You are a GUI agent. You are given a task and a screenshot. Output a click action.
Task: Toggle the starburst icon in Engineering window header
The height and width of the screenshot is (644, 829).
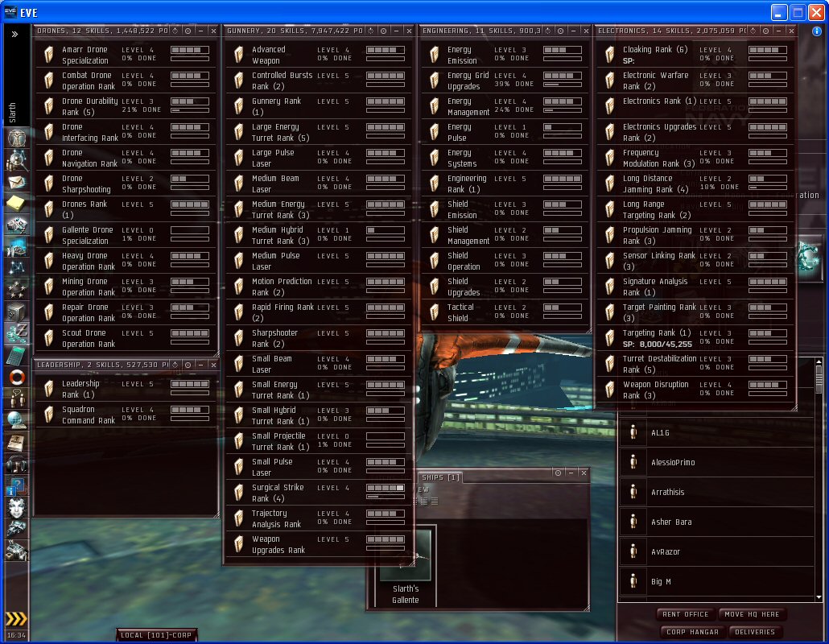[548, 31]
